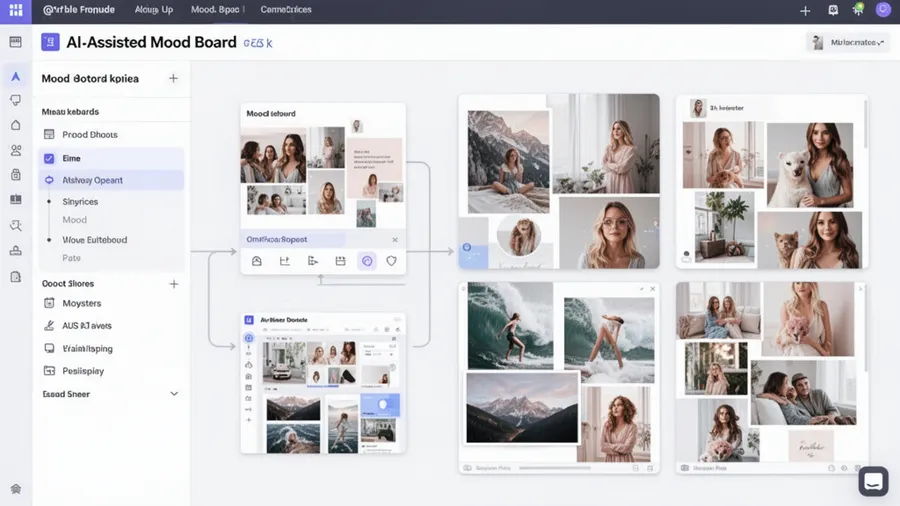Click the home icon in left rail

[x=15, y=125]
